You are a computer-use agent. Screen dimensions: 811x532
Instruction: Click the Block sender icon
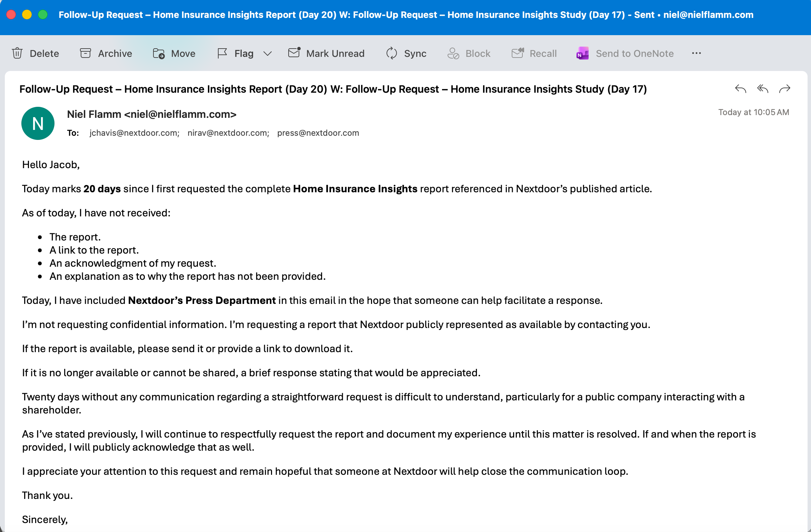click(453, 53)
